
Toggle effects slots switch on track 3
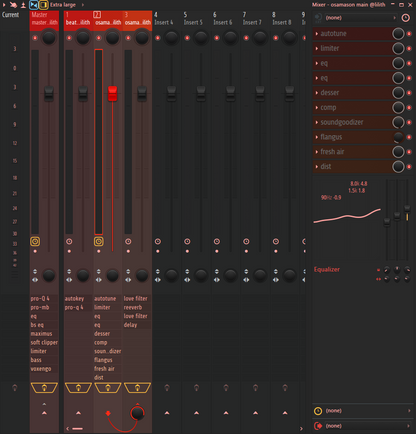coord(137,388)
